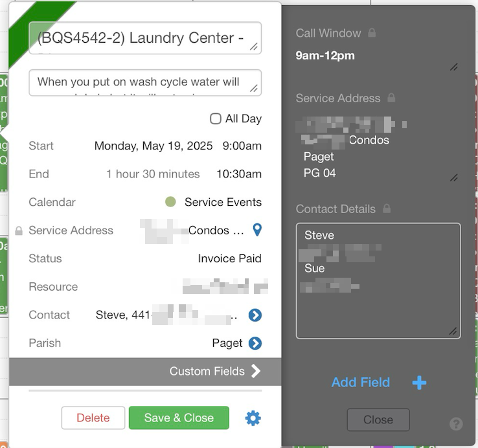Click the map pin icon beside Service Address
Viewport: 478px width, 448px height.
click(257, 230)
